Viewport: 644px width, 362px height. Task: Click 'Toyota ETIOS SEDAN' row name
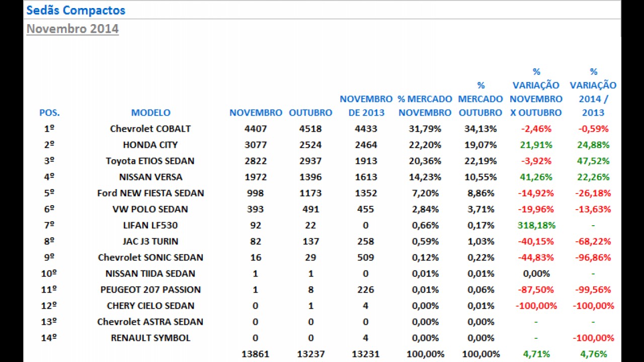tap(150, 161)
